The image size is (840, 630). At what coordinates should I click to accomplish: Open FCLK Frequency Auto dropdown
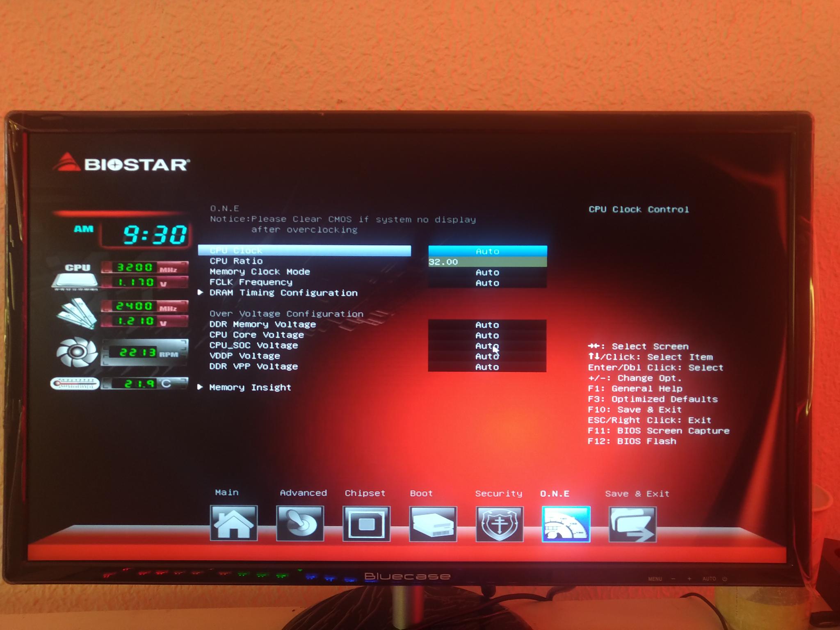point(488,283)
